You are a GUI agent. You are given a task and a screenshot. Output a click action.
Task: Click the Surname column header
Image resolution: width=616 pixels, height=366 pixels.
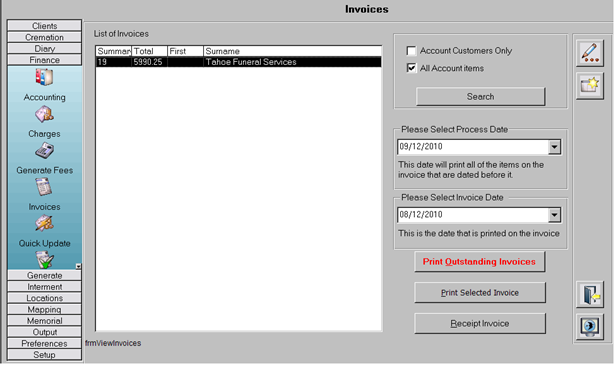pyautogui.click(x=292, y=51)
